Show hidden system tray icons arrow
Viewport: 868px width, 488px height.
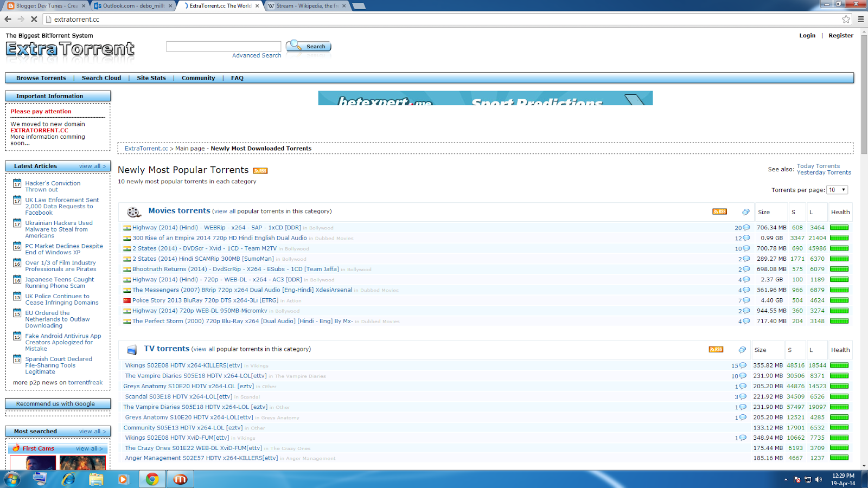tap(786, 479)
